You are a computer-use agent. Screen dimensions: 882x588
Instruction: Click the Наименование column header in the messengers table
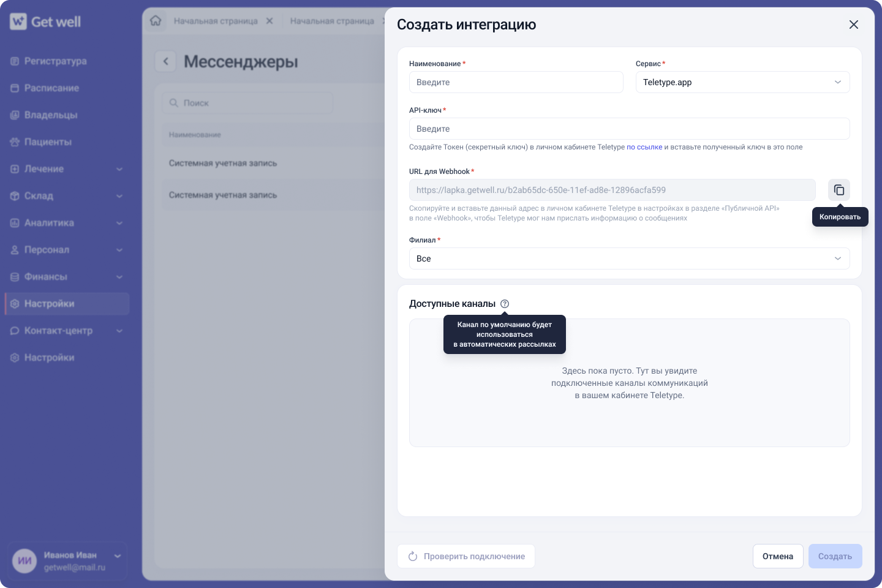point(195,135)
